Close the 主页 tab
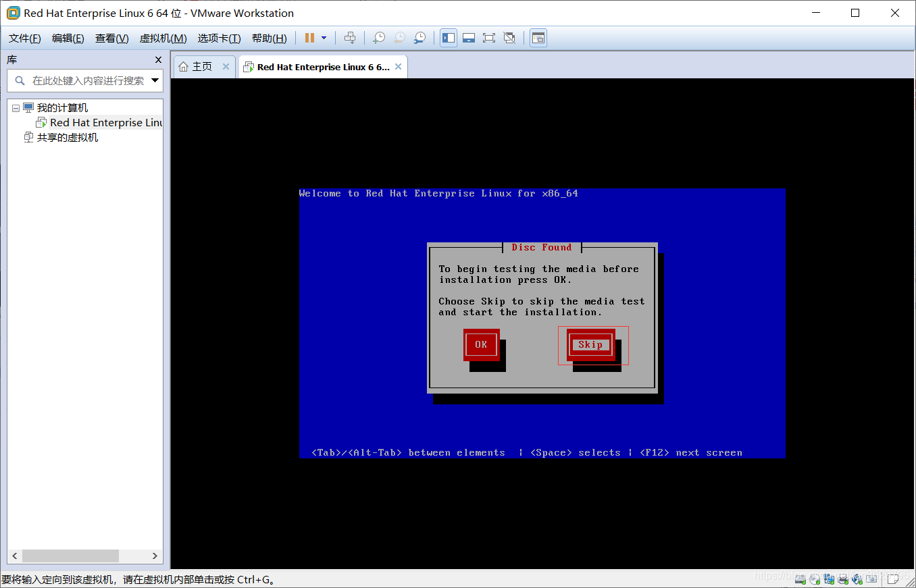 point(226,66)
